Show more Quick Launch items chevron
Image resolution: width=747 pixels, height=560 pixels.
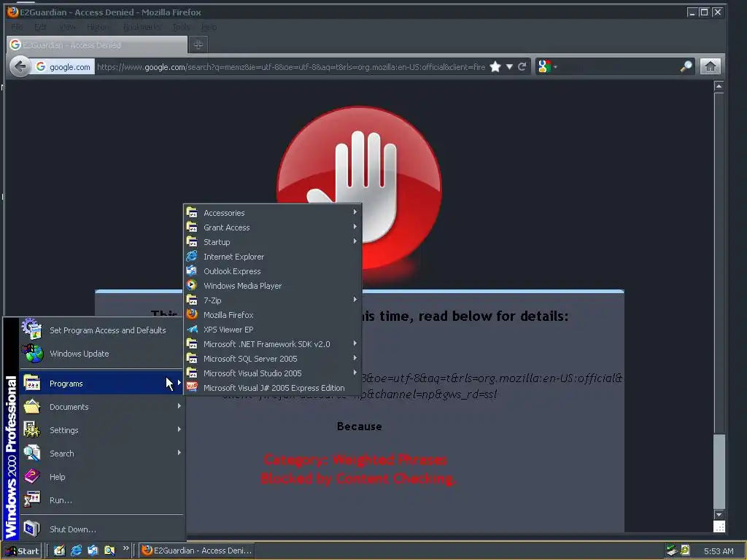pos(125,548)
